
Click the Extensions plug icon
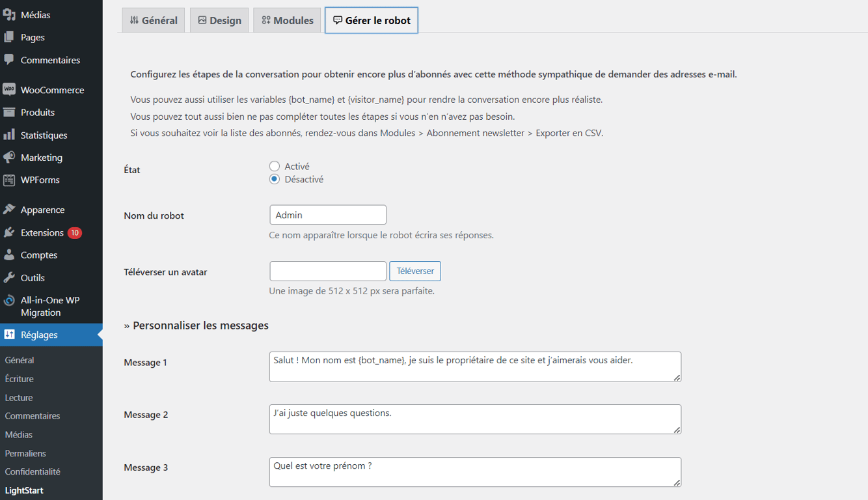click(x=9, y=232)
